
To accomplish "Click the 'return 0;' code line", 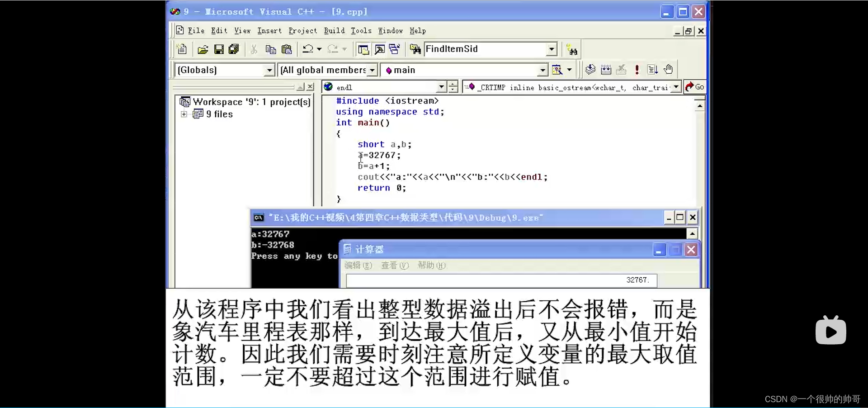I will [382, 188].
